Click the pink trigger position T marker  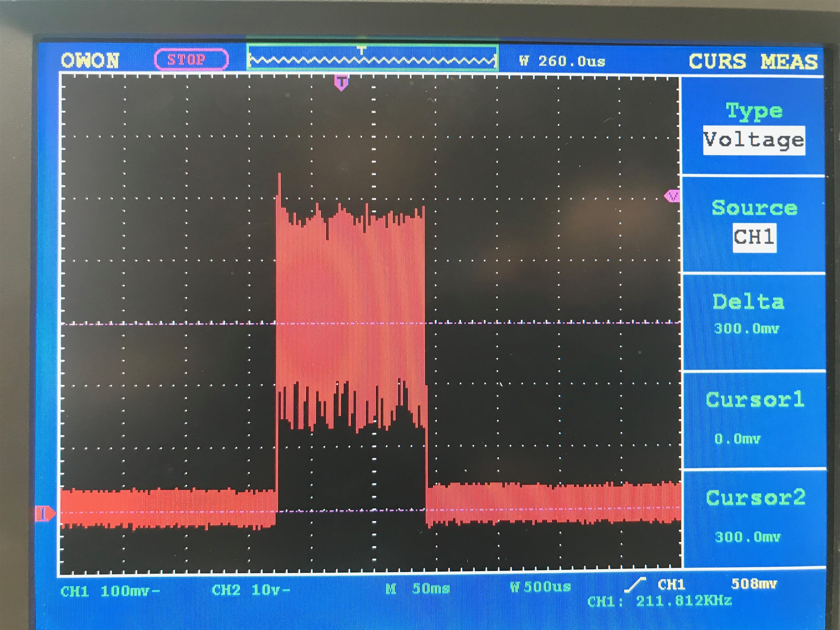(341, 82)
